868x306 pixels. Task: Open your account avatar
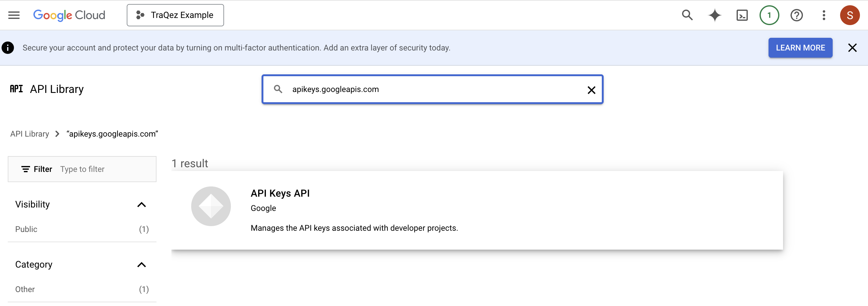coord(850,15)
